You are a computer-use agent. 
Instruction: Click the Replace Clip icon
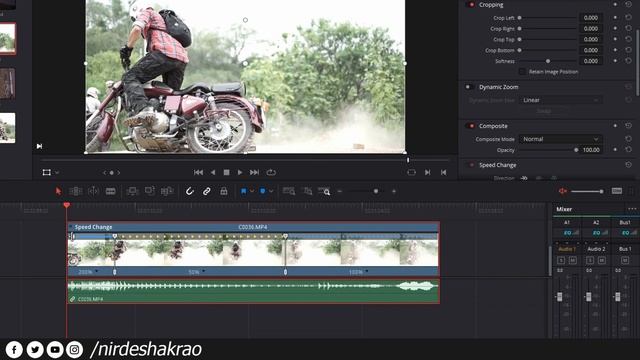point(167,191)
